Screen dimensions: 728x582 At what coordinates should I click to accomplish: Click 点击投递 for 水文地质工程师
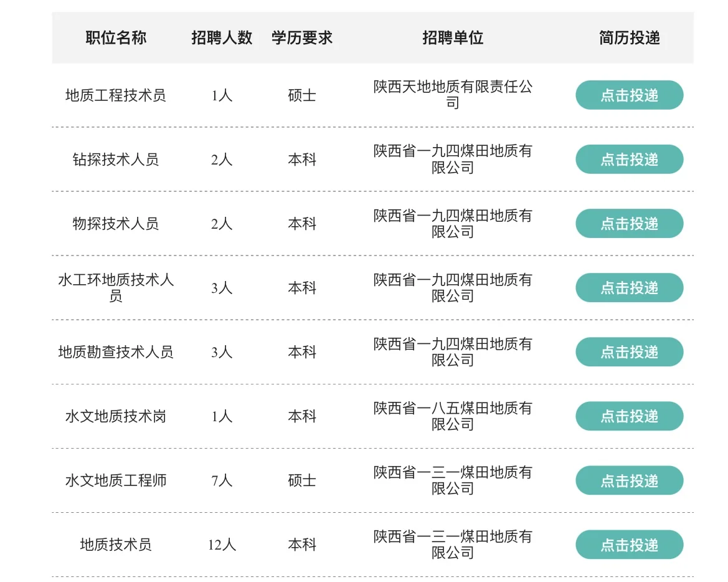click(629, 480)
